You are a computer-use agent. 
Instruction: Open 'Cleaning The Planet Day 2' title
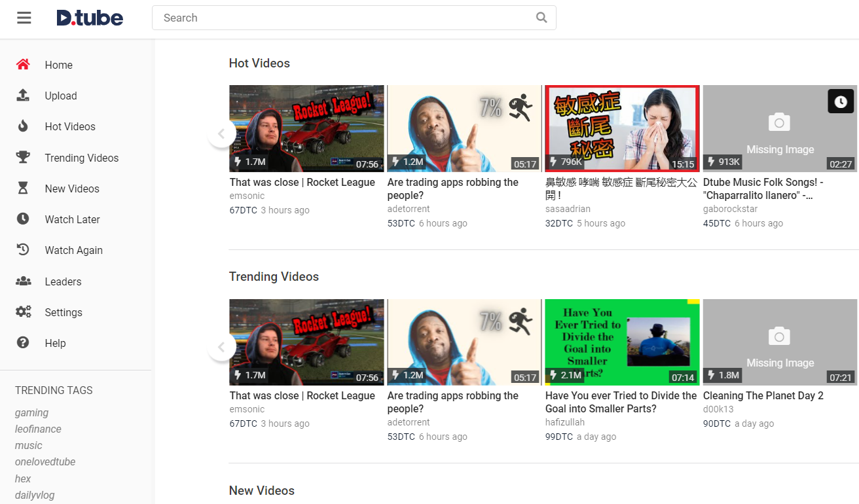coord(763,395)
